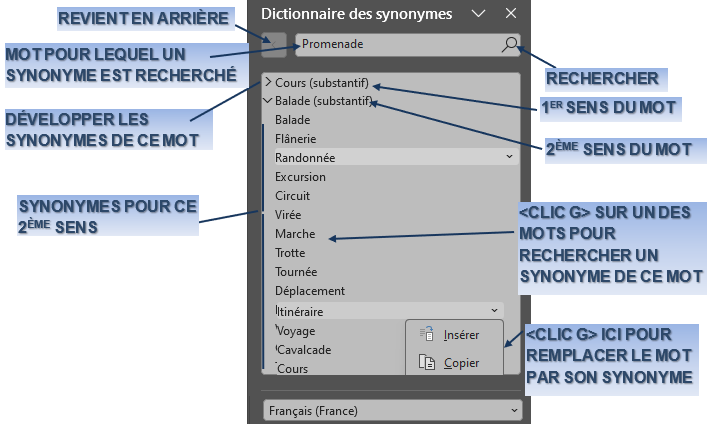The image size is (707, 424).
Task: Select the last synonym Cours
Action: click(292, 369)
